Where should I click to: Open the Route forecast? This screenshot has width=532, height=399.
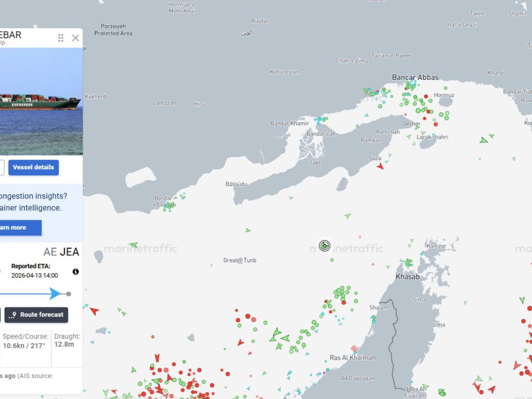36,315
